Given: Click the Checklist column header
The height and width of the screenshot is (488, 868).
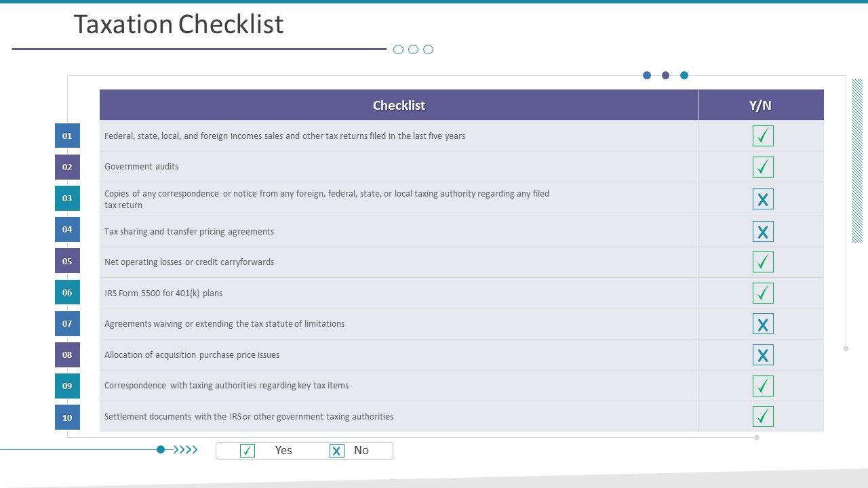Looking at the screenshot, I should (x=399, y=105).
